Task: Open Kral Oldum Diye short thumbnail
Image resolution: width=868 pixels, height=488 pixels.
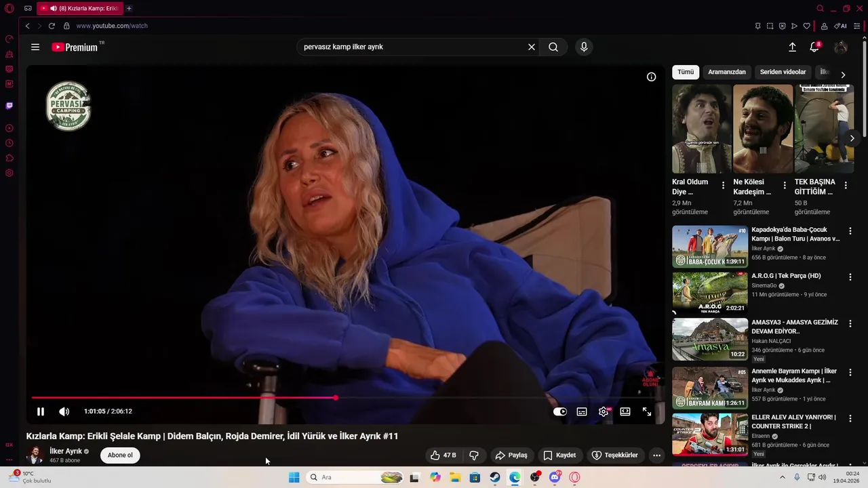Action: click(702, 129)
